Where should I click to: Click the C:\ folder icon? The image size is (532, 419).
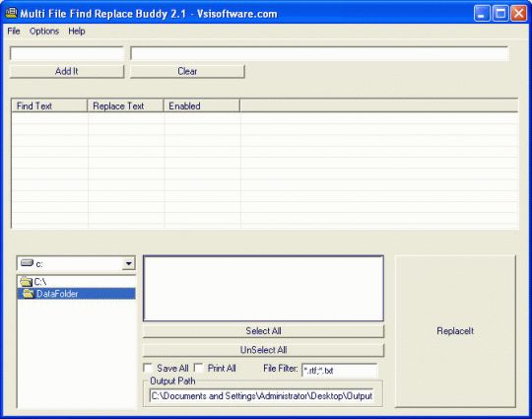(x=26, y=282)
